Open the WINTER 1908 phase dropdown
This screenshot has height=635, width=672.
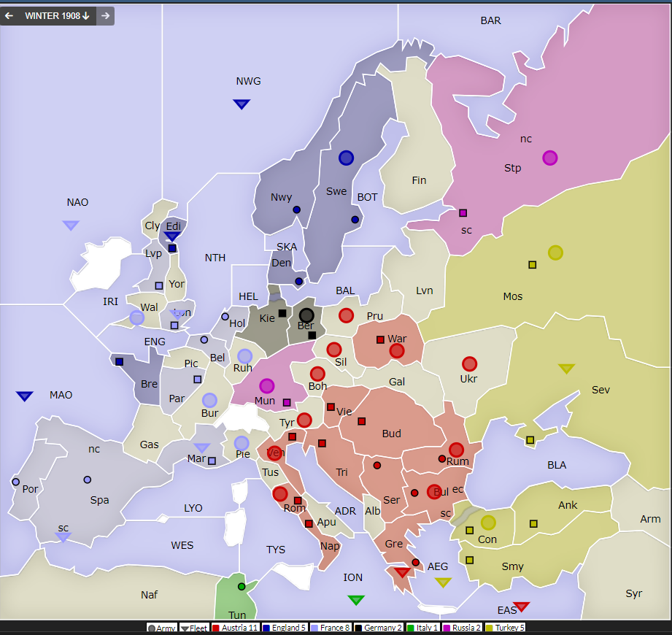57,16
